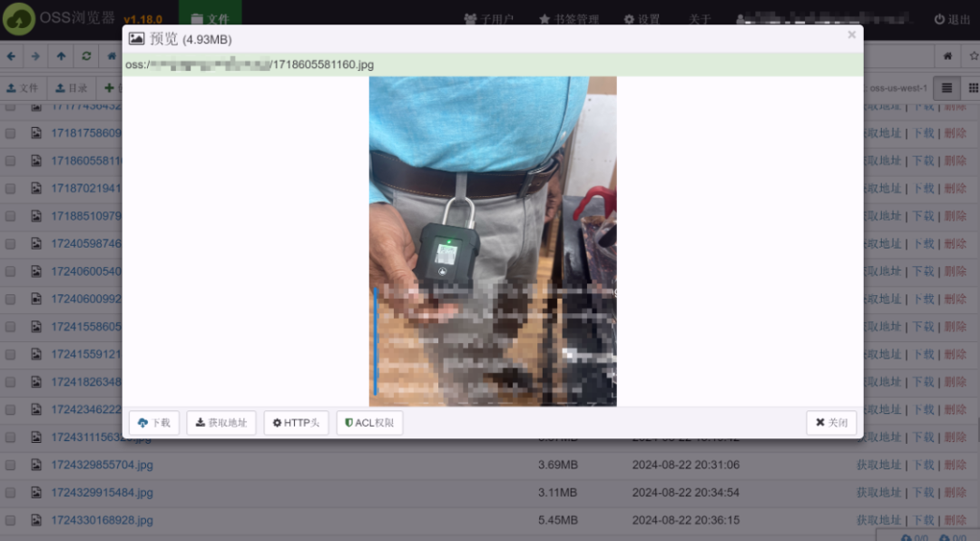Click 目录 upload directory button
This screenshot has width=980, height=541.
[x=72, y=88]
